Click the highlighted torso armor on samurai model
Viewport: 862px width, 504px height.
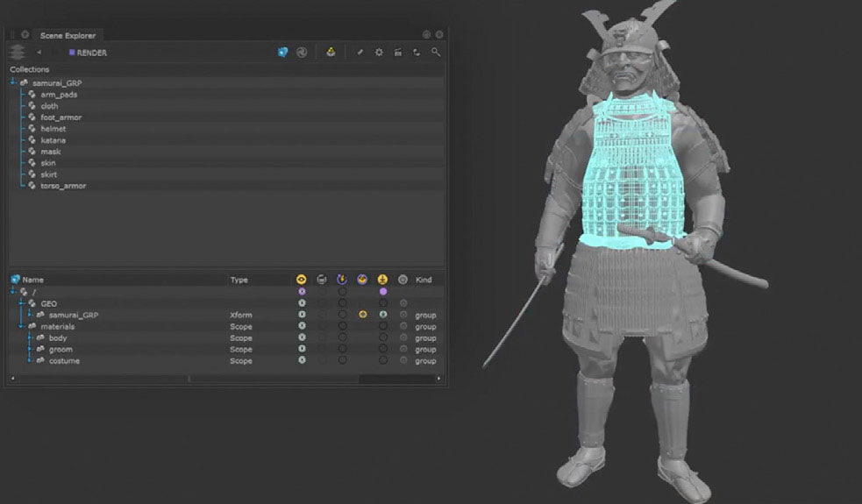point(632,176)
